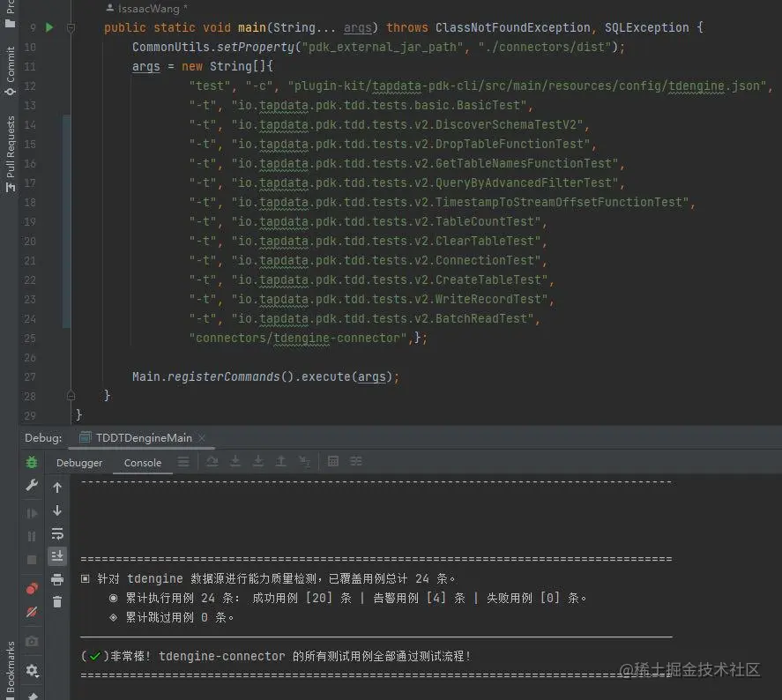Click the TableCountTest string
The image size is (782, 700).
(386, 221)
